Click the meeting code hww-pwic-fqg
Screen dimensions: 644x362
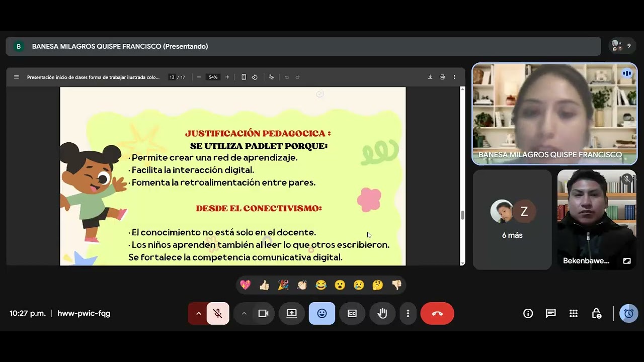coord(84,313)
